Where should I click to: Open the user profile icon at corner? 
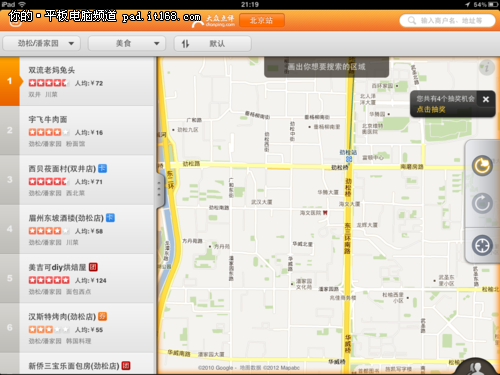click(x=477, y=368)
